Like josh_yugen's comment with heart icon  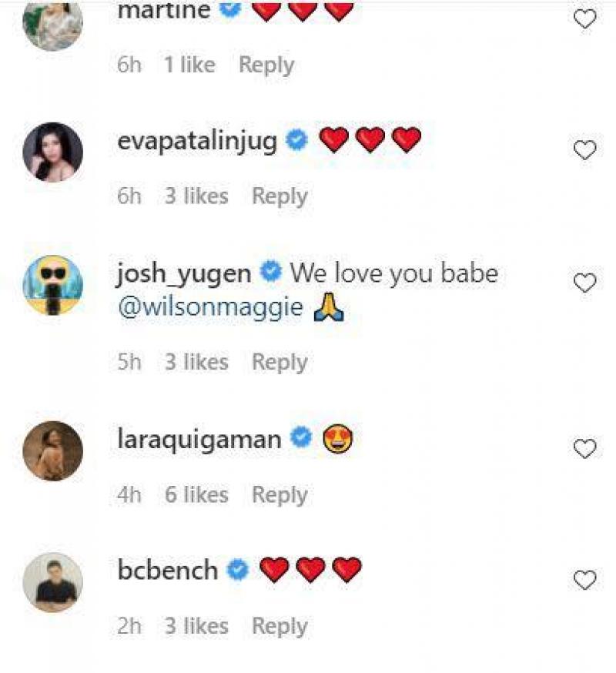click(585, 283)
